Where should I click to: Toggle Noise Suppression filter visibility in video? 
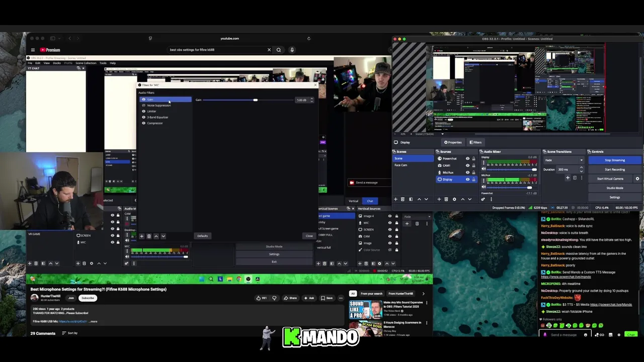pos(143,105)
